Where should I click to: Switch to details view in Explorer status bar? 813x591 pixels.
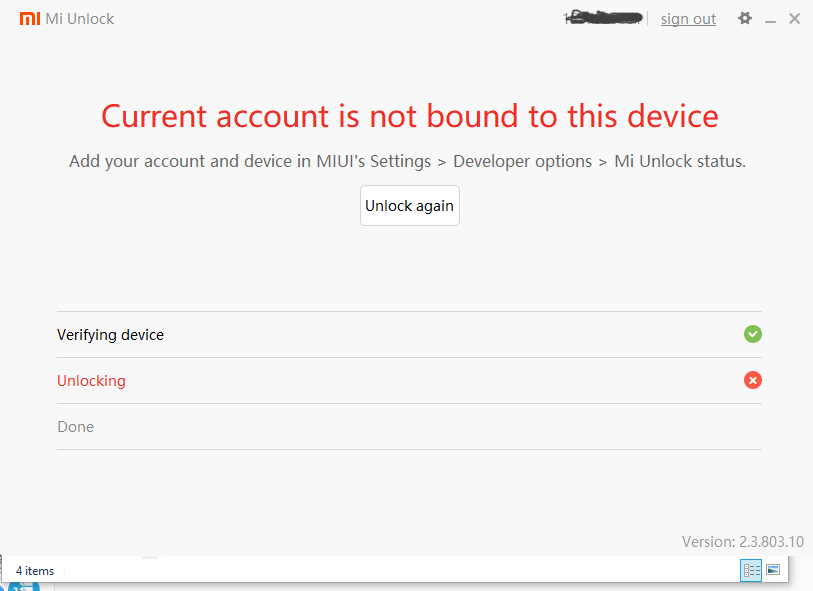point(750,570)
